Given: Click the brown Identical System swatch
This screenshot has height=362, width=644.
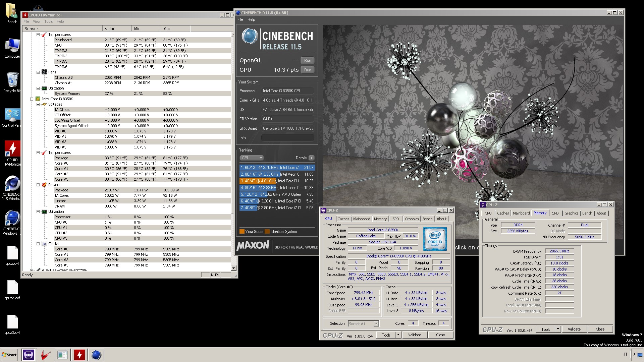Looking at the screenshot, I should coord(267,232).
